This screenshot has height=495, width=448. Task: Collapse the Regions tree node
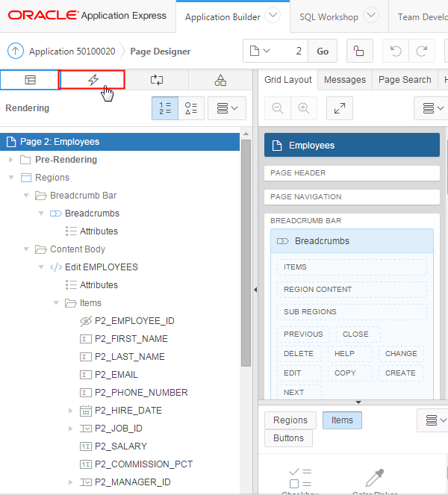[x=11, y=178]
